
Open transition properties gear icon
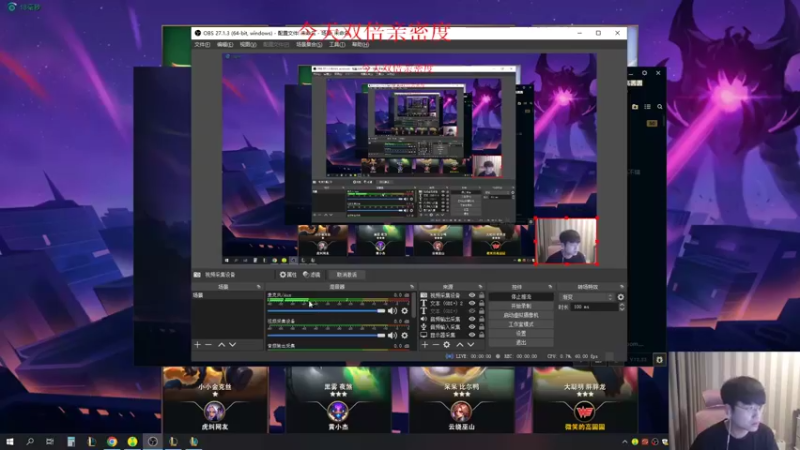tap(620, 297)
